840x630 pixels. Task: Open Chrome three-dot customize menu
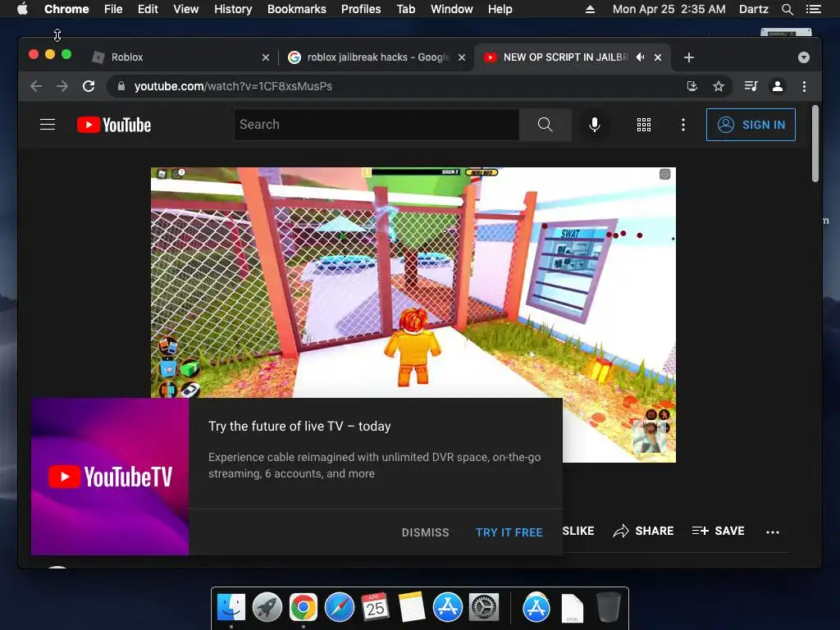pyautogui.click(x=804, y=86)
